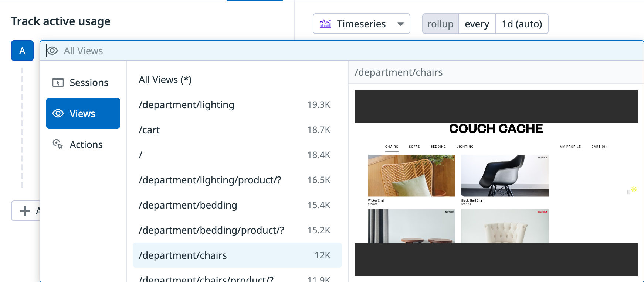Click the side tables product image

[x=411, y=226]
